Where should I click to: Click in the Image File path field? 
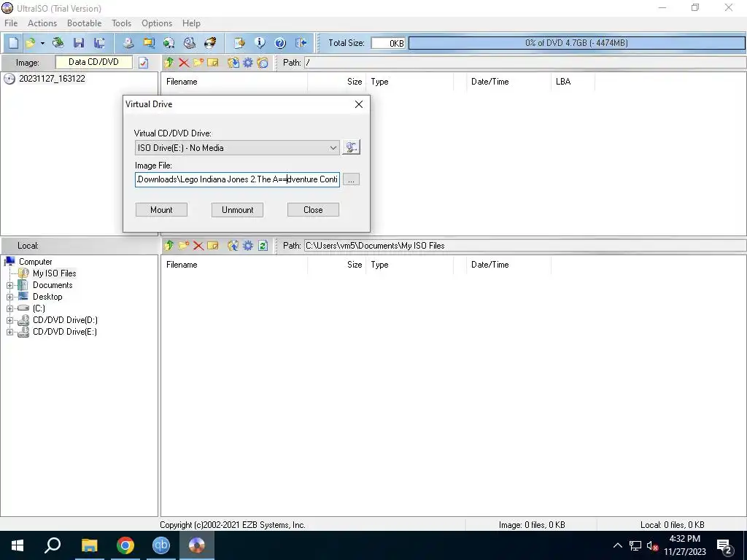tap(237, 179)
